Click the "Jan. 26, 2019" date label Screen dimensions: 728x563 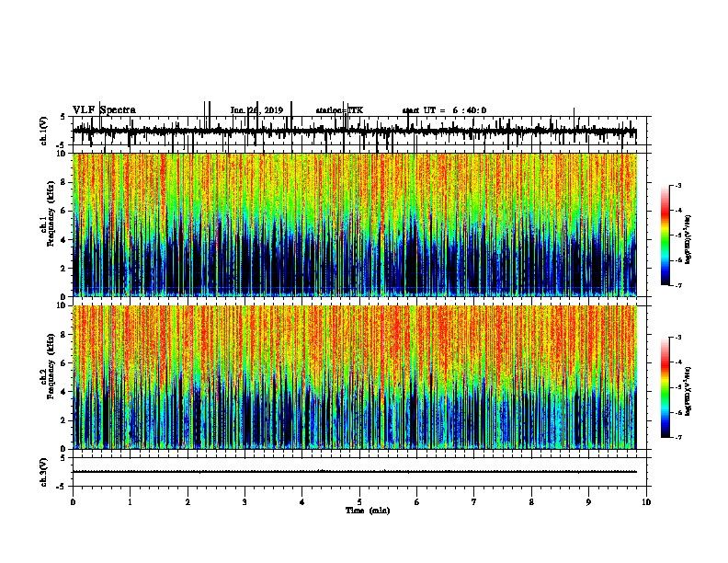click(x=256, y=110)
